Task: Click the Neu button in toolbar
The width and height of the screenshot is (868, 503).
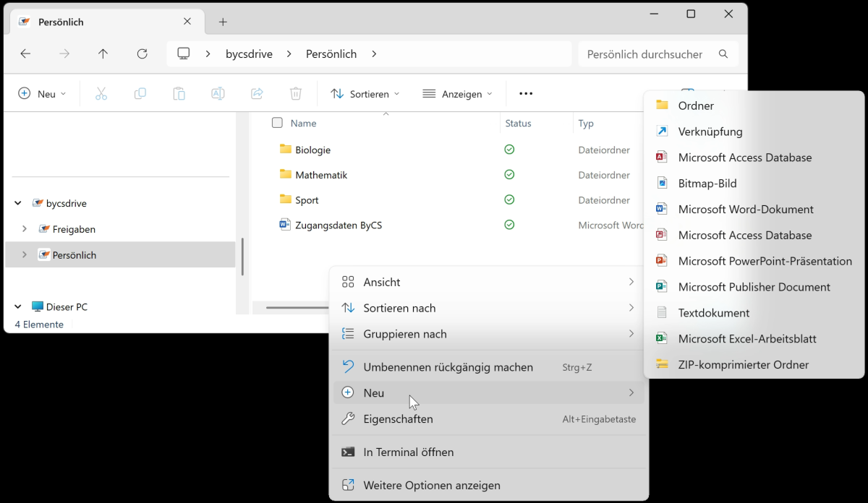Action: point(42,94)
